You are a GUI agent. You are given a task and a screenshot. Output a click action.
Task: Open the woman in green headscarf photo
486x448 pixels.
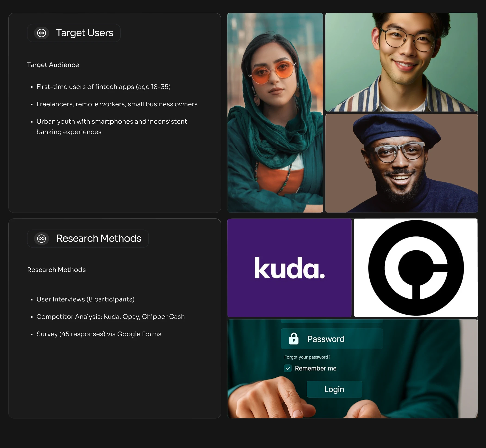(x=275, y=113)
